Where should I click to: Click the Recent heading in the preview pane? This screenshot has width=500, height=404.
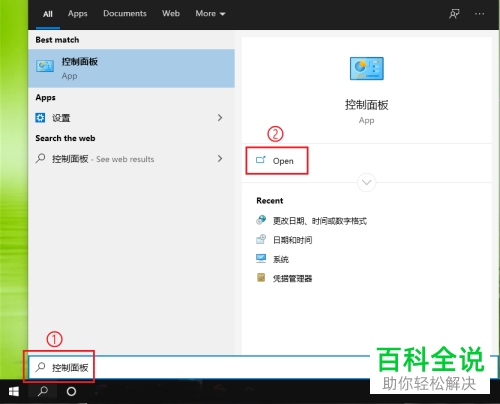click(x=270, y=201)
